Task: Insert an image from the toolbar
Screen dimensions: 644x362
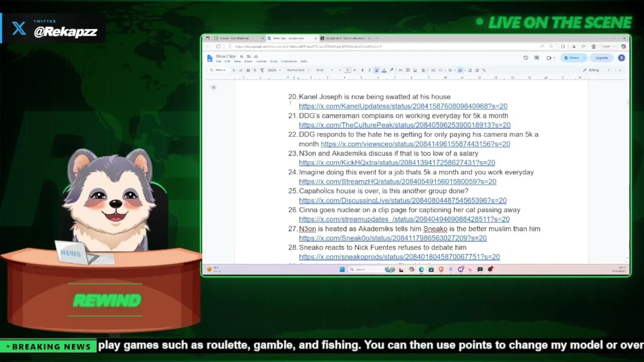Action: [x=415, y=70]
